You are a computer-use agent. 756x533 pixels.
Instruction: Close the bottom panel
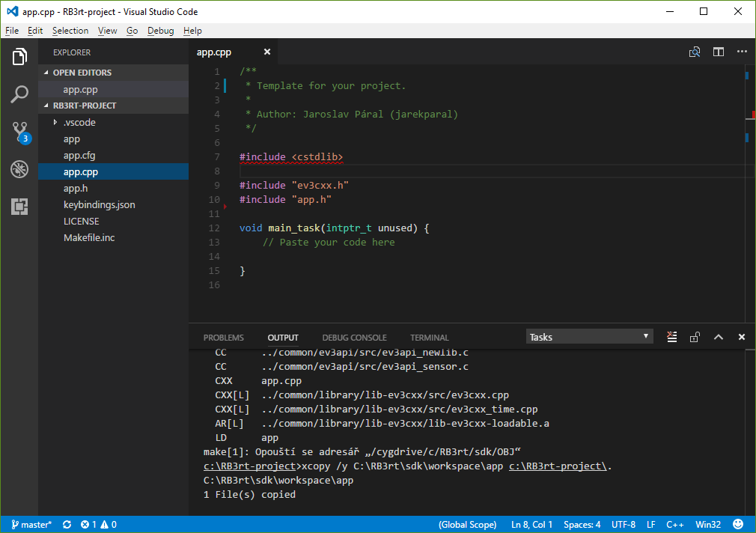pos(742,337)
